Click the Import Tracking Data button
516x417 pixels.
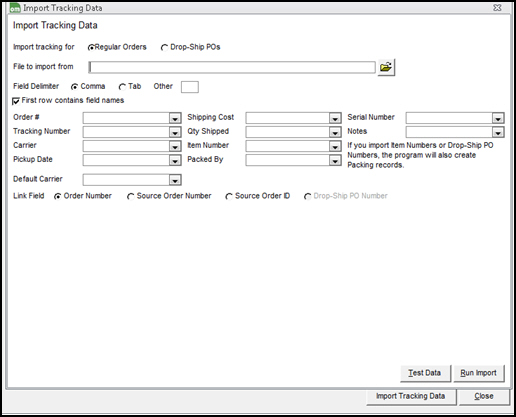(411, 396)
